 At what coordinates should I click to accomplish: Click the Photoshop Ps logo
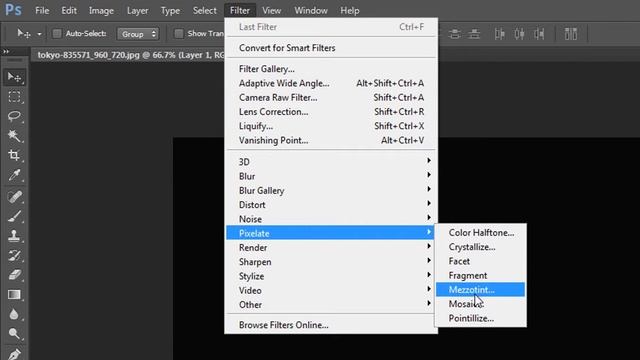click(13, 10)
